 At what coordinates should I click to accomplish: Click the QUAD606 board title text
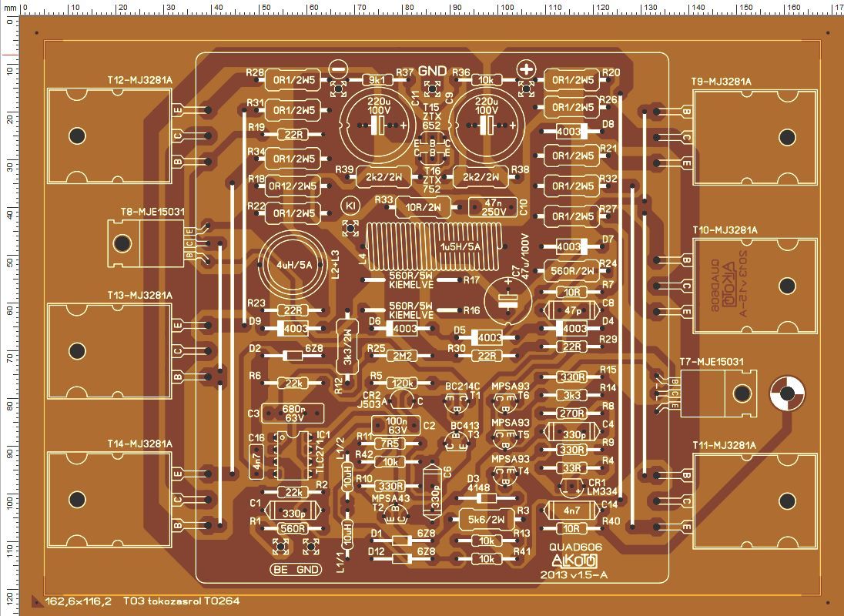(x=575, y=547)
